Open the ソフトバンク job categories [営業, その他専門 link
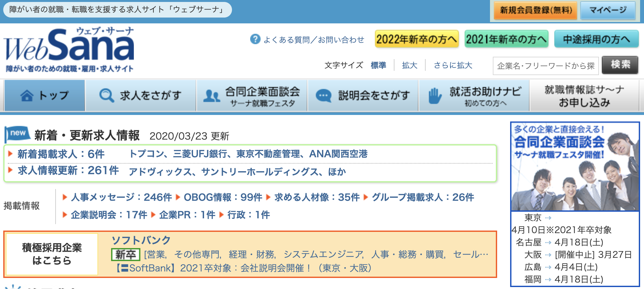Image resolution: width=644 pixels, height=289 pixels. click(x=316, y=255)
